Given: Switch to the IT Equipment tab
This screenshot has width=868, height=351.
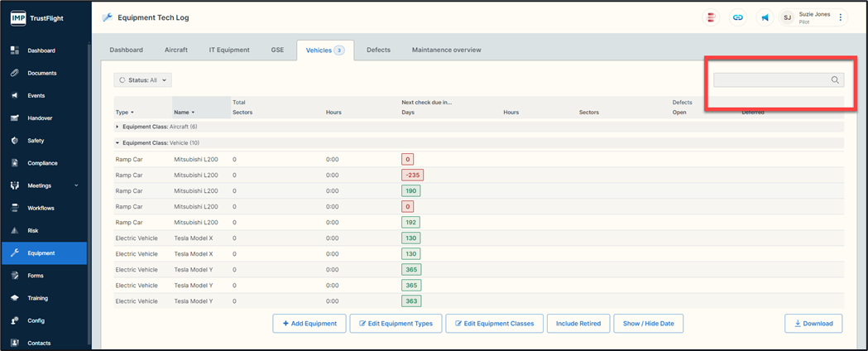Looking at the screenshot, I should pos(229,50).
